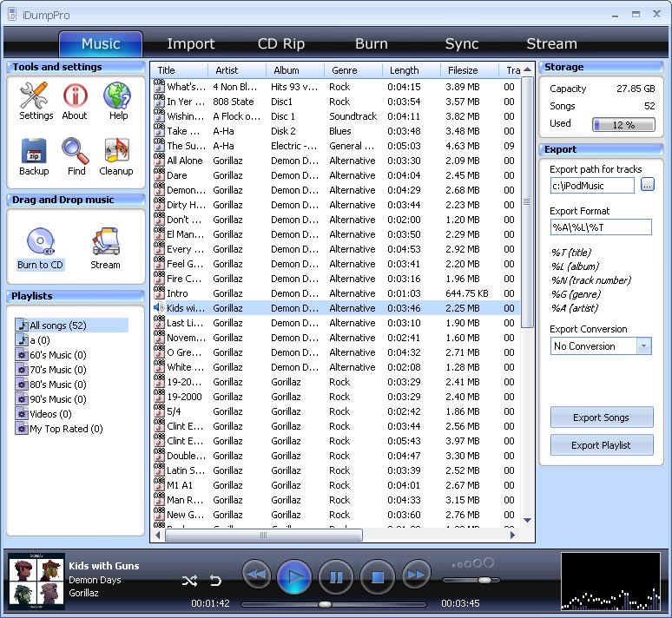The image size is (672, 618).
Task: Toggle shuffle playback
Action: (189, 581)
